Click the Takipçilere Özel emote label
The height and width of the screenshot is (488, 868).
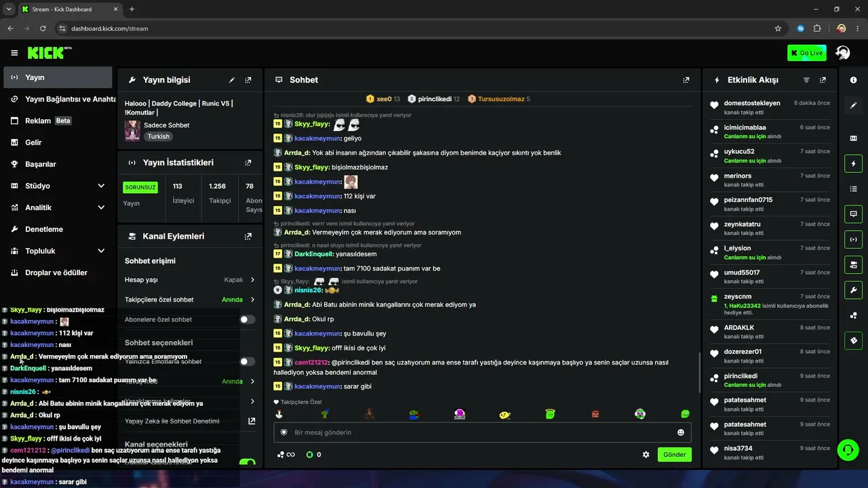tap(302, 402)
